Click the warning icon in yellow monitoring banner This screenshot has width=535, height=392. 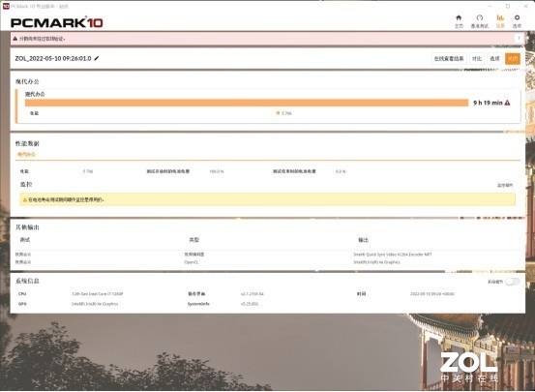coord(24,200)
